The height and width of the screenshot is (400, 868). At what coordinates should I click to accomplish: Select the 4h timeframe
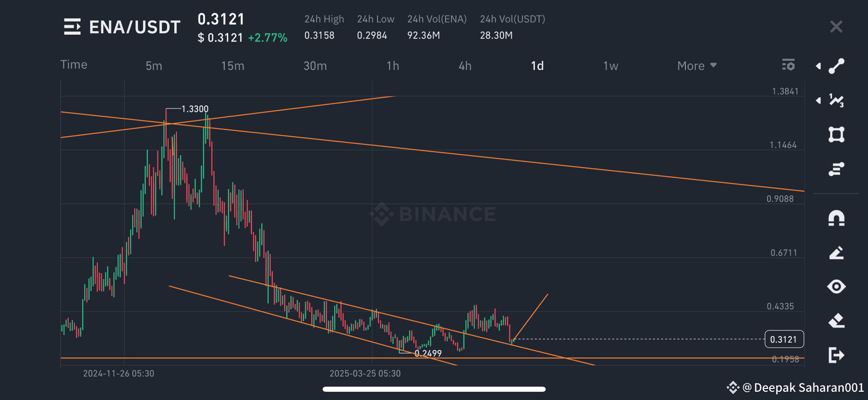[465, 66]
